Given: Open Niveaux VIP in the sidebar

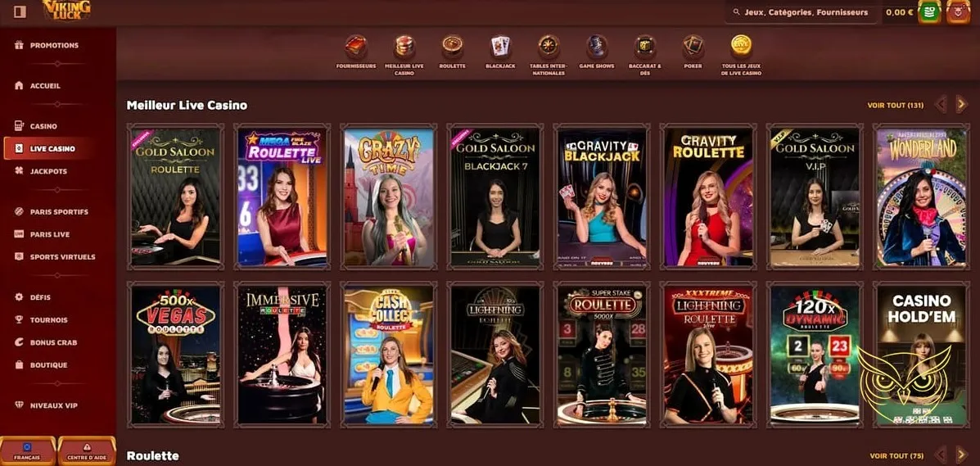Looking at the screenshot, I should click(46, 406).
